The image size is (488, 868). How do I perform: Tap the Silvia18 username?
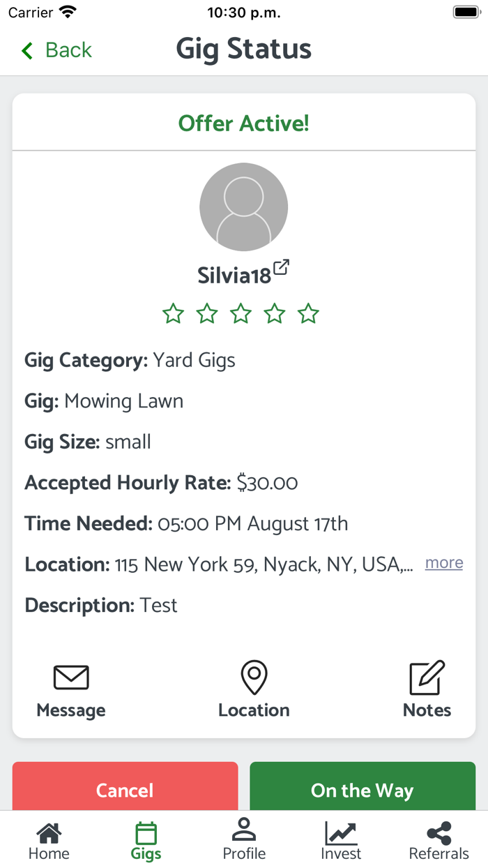[234, 276]
